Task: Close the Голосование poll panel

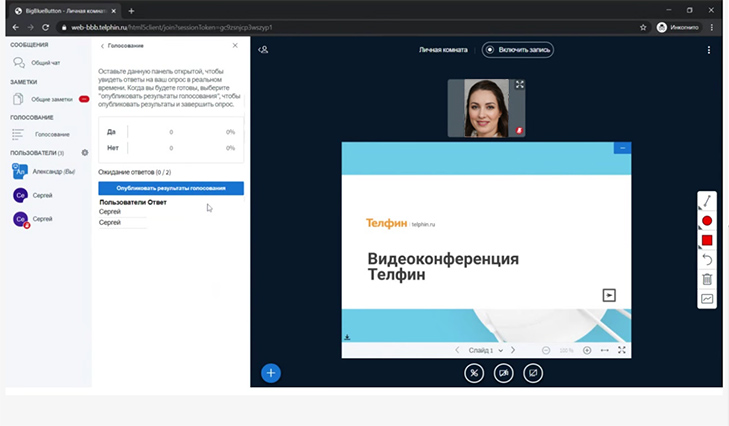Action: coord(235,45)
